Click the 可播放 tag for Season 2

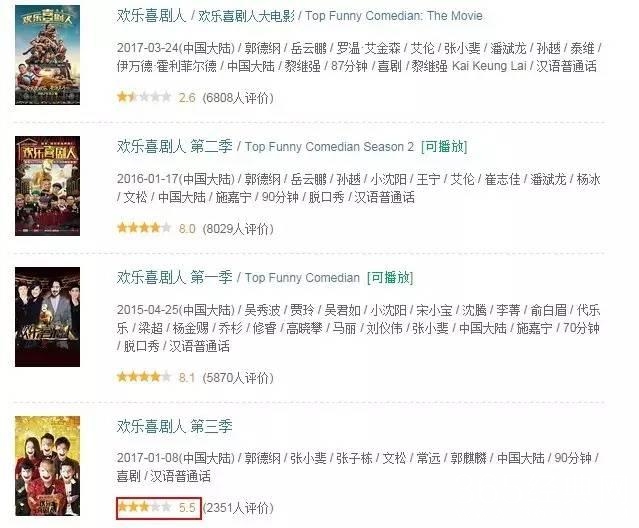tap(444, 147)
